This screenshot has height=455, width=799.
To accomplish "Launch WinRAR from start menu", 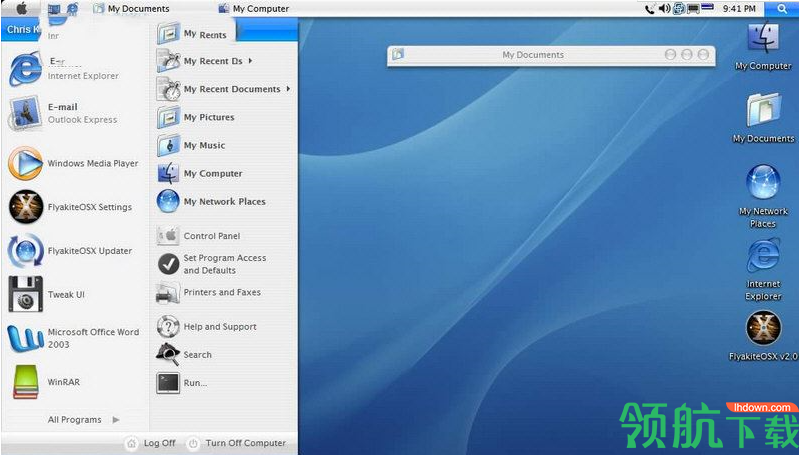I will tap(44, 382).
